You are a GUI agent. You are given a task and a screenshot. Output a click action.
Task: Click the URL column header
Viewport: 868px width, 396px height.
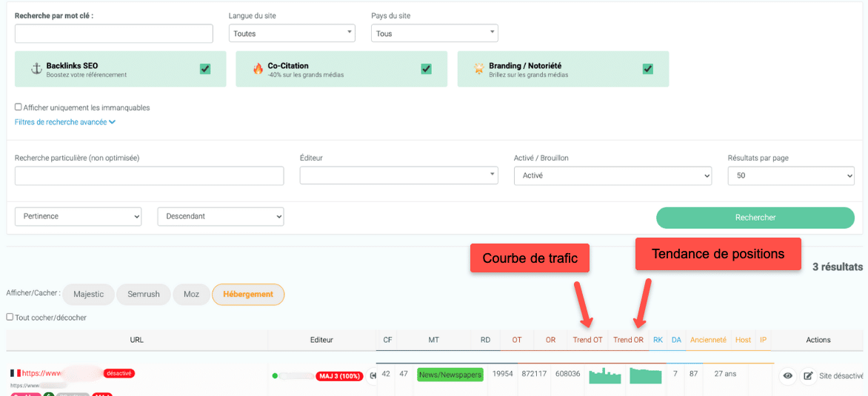click(x=137, y=340)
